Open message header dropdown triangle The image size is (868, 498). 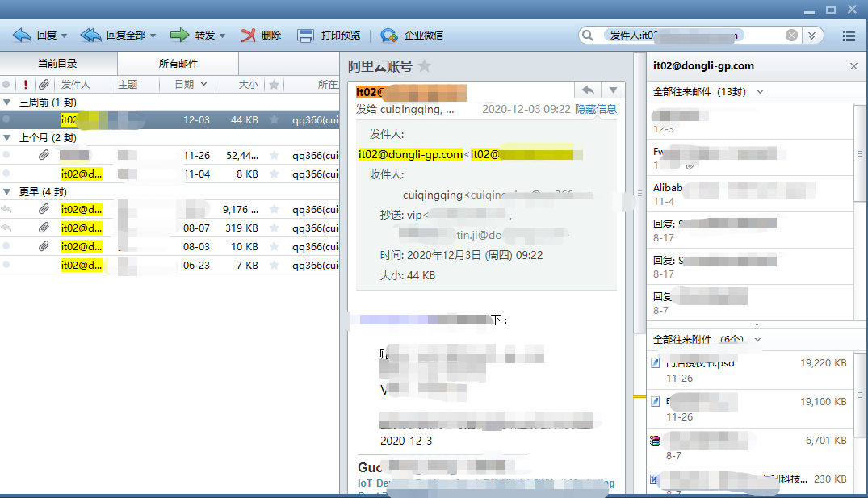coord(613,90)
